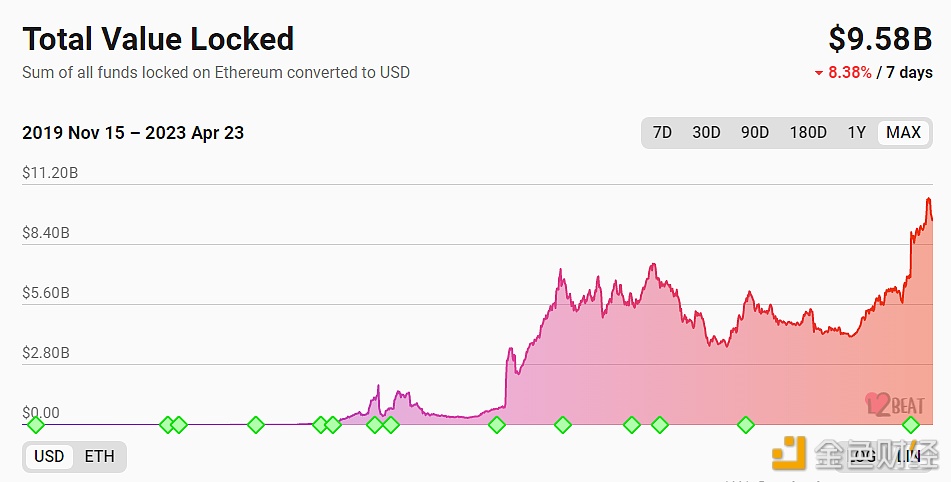Viewport: 951px width, 482px height.
Task: Switch currency display to ETH
Action: point(99,457)
